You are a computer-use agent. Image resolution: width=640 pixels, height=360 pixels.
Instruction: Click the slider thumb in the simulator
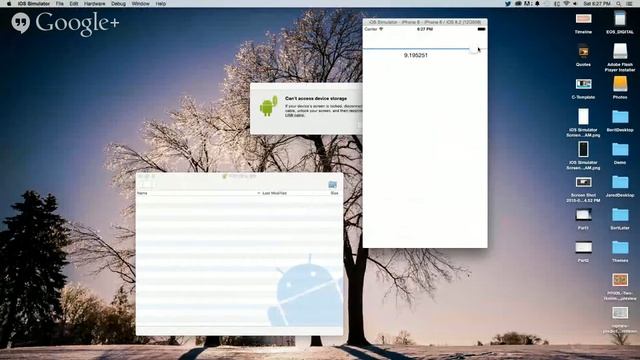coord(474,49)
